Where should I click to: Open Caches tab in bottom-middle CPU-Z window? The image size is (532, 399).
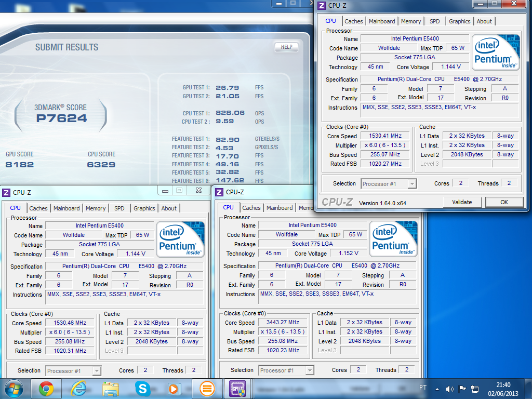point(251,208)
